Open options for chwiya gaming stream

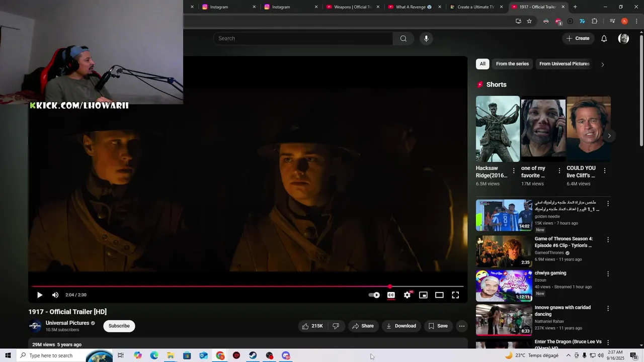point(608,274)
